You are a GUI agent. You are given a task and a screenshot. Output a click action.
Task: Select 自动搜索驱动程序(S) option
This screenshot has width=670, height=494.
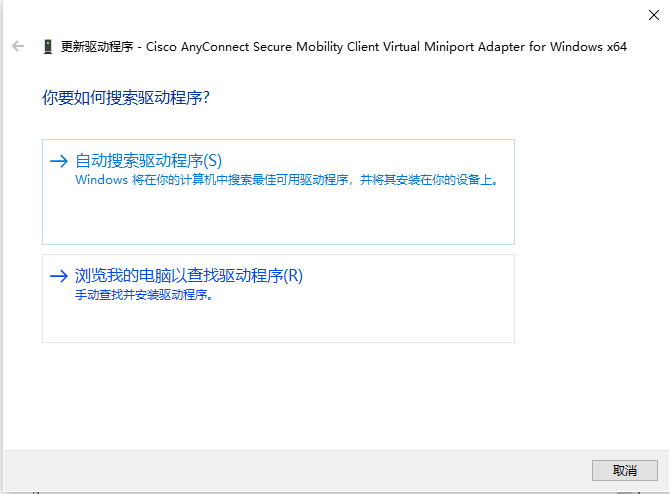pyautogui.click(x=148, y=161)
